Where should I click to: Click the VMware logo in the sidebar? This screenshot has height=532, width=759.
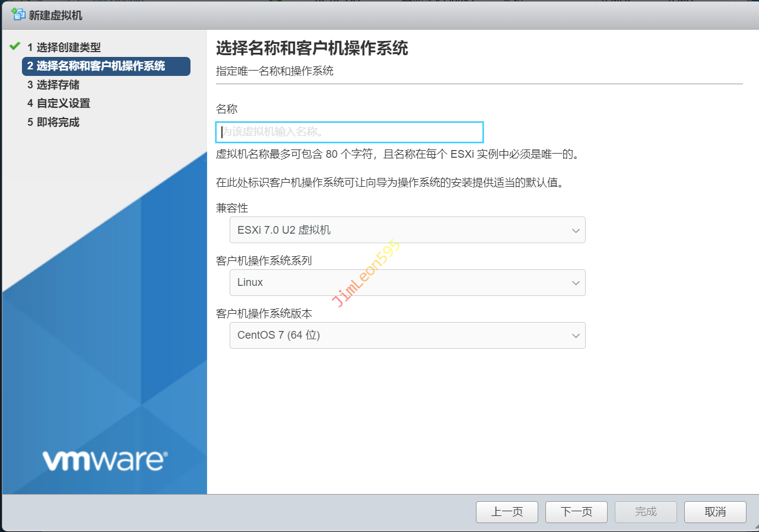[104, 460]
